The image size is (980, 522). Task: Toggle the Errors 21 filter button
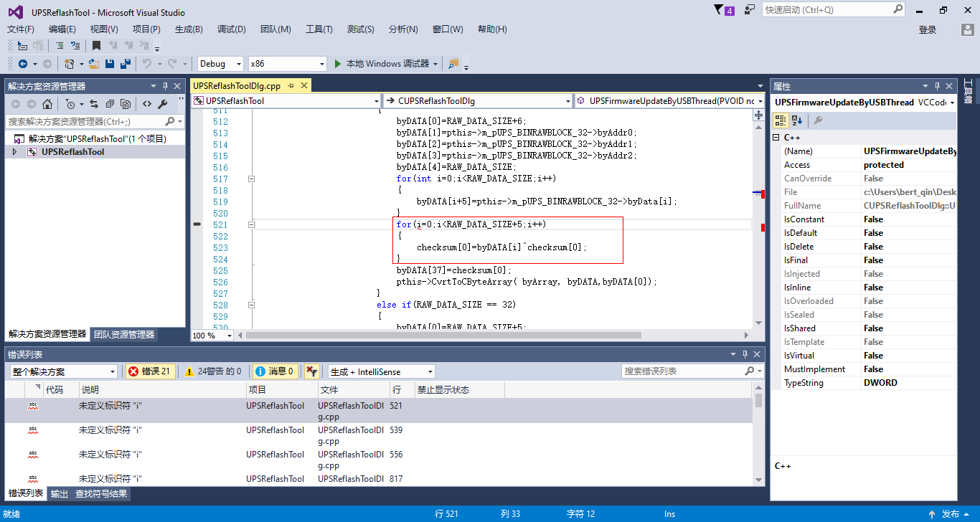pos(149,371)
